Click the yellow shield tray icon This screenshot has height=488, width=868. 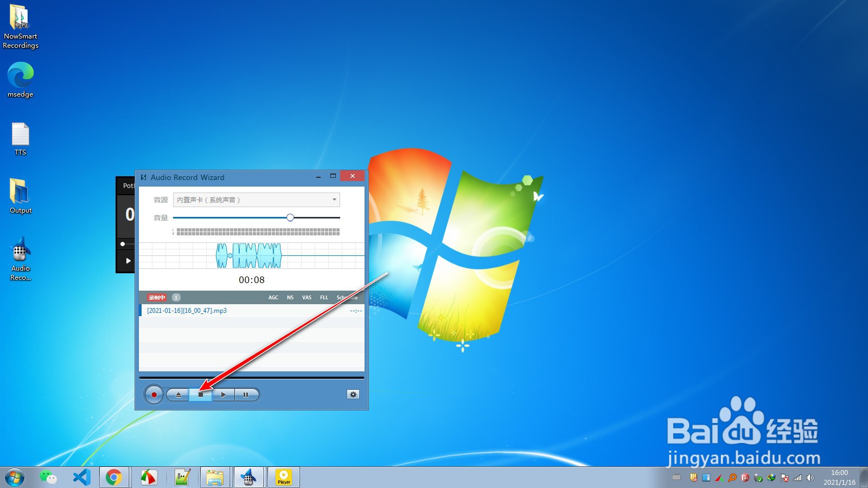tap(693, 478)
